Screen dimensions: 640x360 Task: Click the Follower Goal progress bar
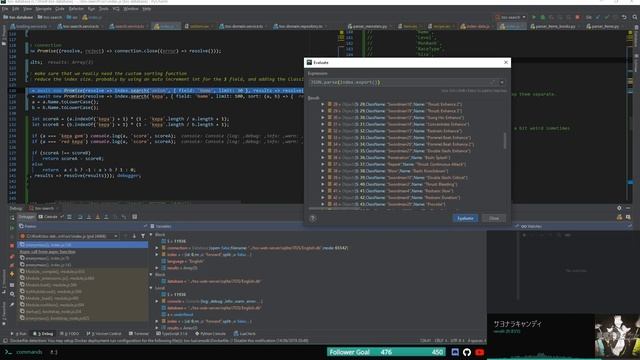(x=386, y=352)
